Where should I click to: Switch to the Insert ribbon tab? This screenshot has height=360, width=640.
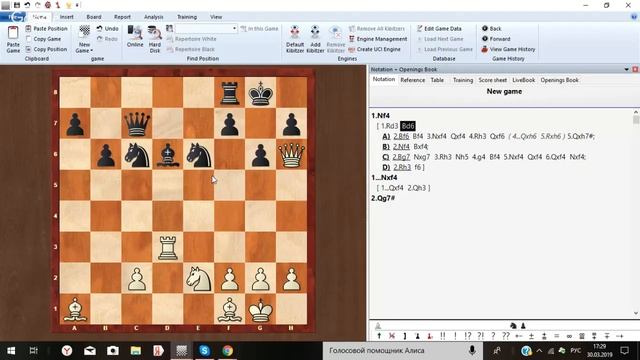pyautogui.click(x=67, y=17)
